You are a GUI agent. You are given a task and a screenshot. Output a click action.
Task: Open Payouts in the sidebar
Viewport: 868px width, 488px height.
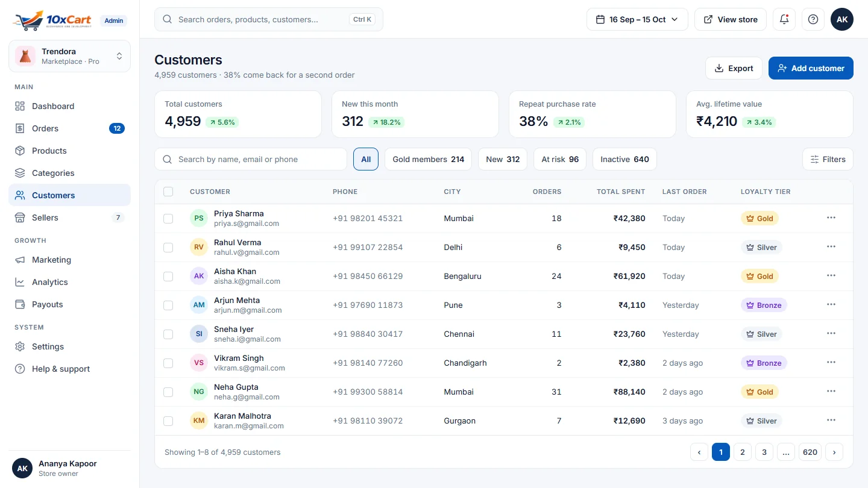click(x=69, y=304)
